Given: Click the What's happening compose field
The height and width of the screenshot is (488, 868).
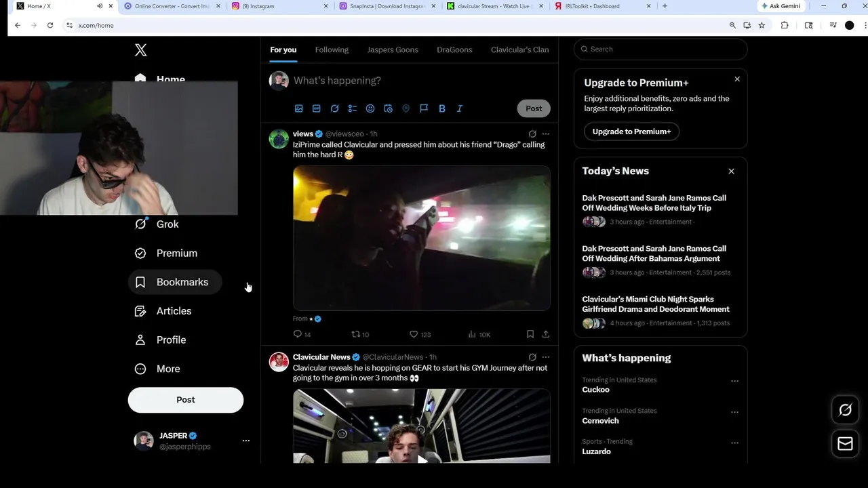Looking at the screenshot, I should [420, 81].
